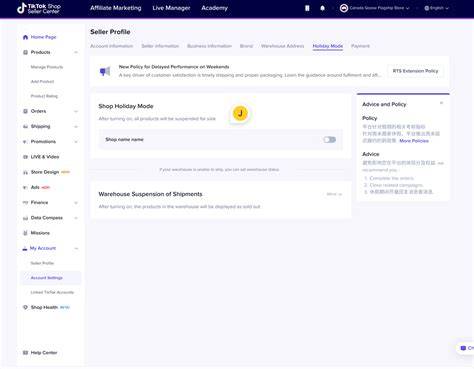The width and height of the screenshot is (474, 369).
Task: Open Linked TikTok Accounts in sidebar
Action: (52, 292)
